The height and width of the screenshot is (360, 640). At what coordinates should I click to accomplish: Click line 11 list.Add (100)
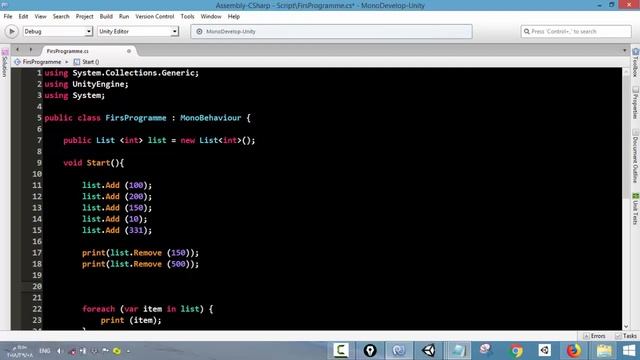[x=117, y=185]
